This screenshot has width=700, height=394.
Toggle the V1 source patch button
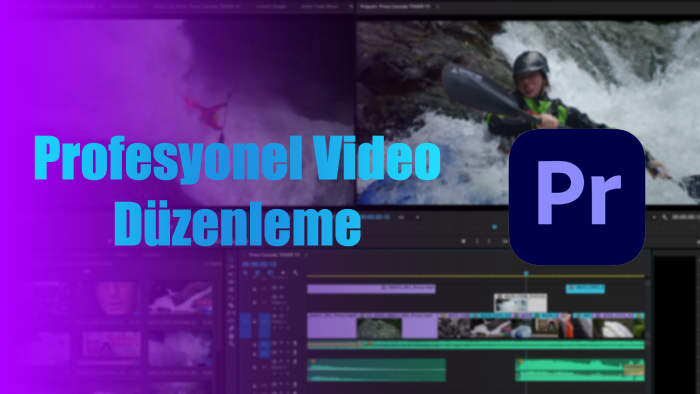(x=245, y=325)
